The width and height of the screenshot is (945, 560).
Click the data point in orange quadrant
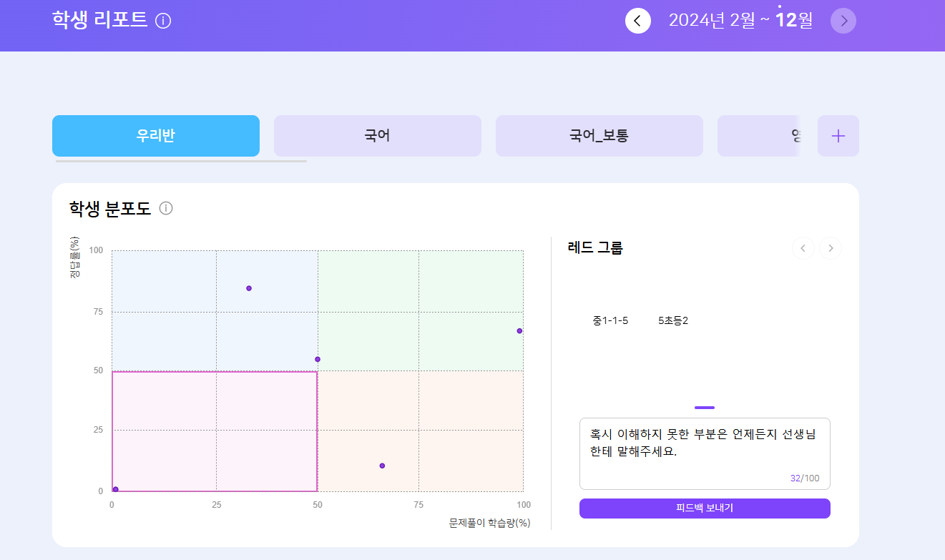(x=382, y=466)
